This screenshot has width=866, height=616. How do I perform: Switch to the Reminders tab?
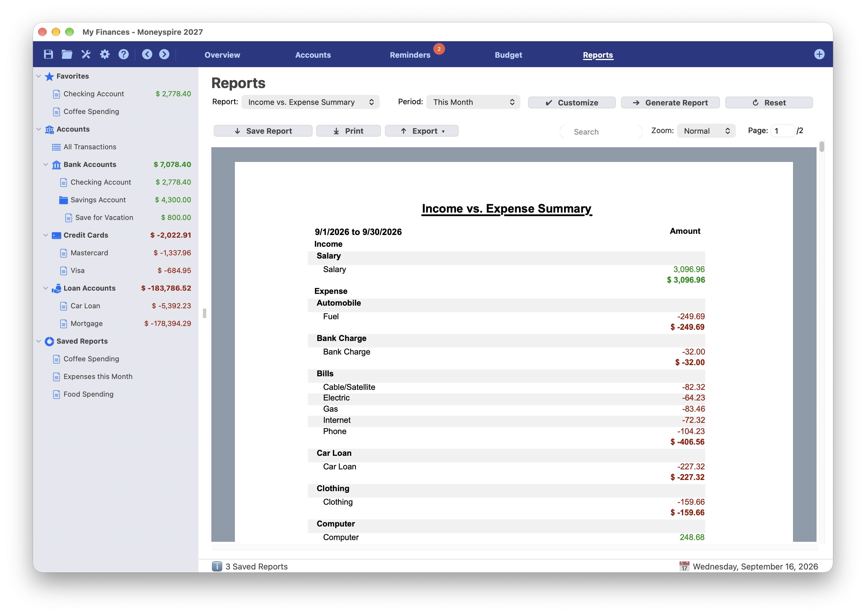[x=410, y=55]
